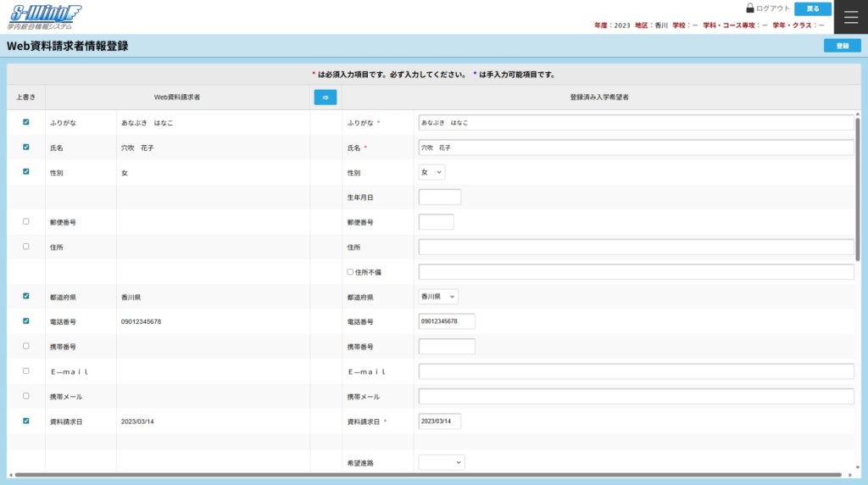Screen dimensions: 868x485
Task: Expand the 都道府県 dropdown
Action: 438,297
